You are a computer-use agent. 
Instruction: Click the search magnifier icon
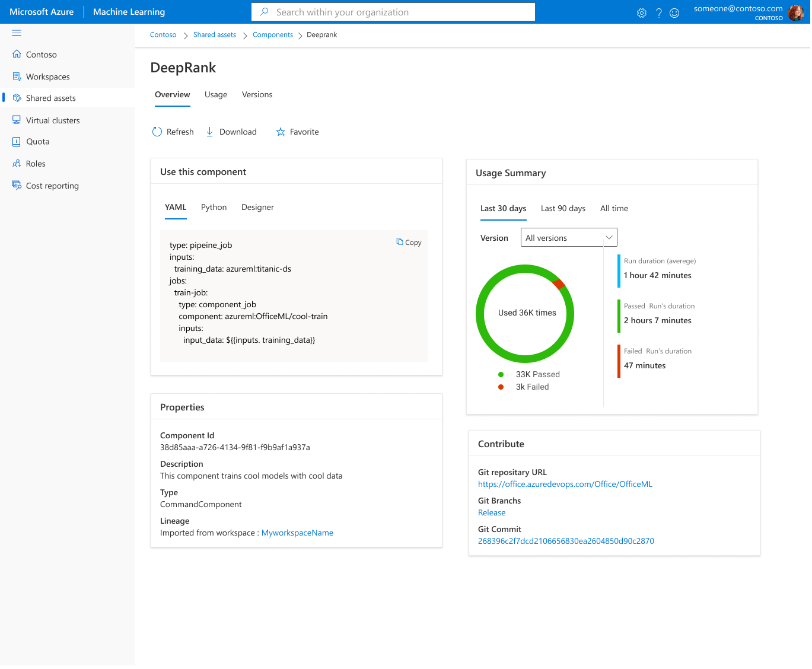pyautogui.click(x=265, y=12)
